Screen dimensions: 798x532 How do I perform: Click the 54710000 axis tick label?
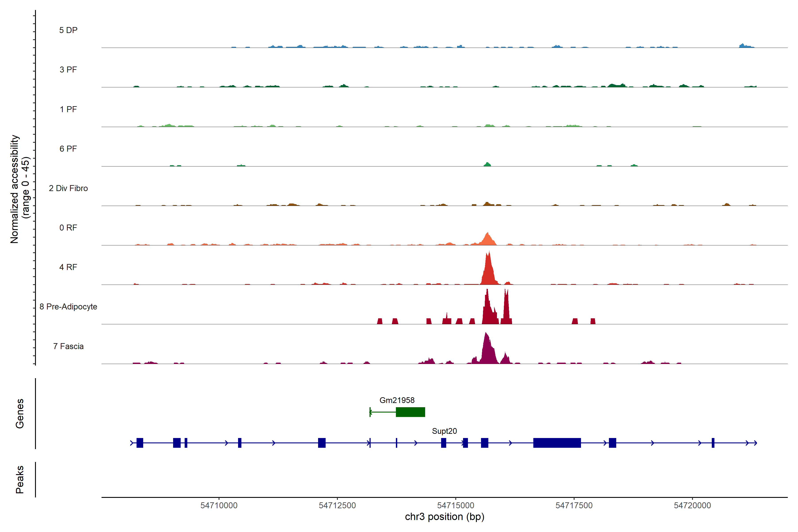coord(219,505)
